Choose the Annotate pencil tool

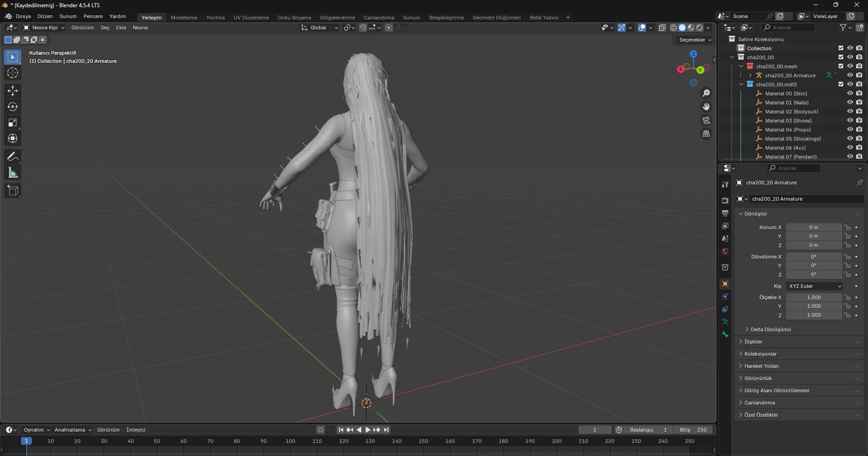[x=13, y=157]
